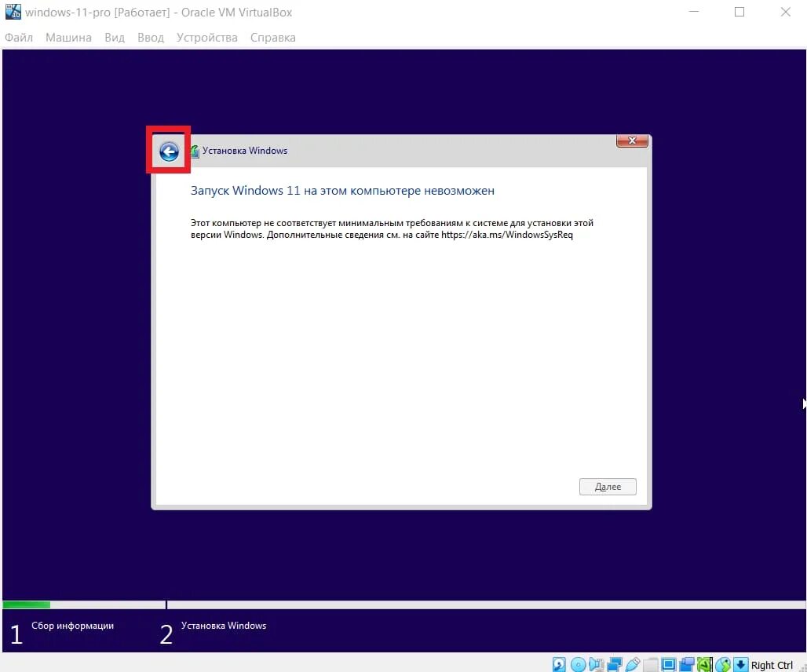Open the Ввод menu
Screen dimensions: 807x672
[151, 38]
